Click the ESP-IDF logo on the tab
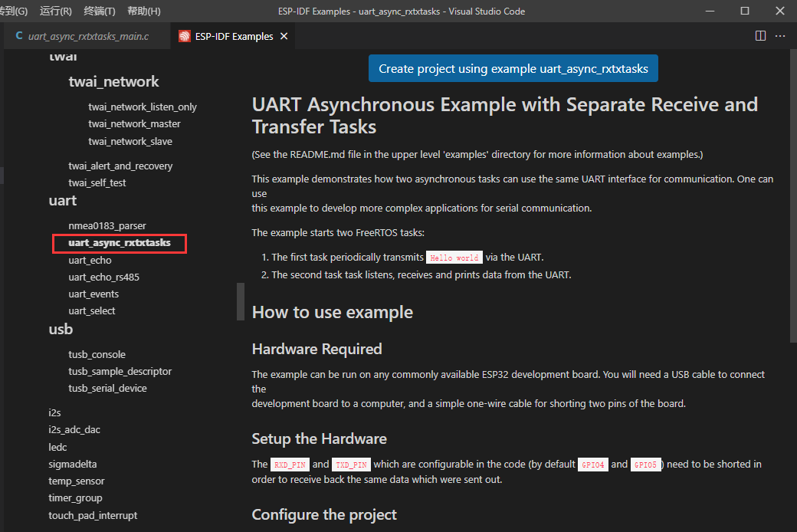 coord(185,36)
